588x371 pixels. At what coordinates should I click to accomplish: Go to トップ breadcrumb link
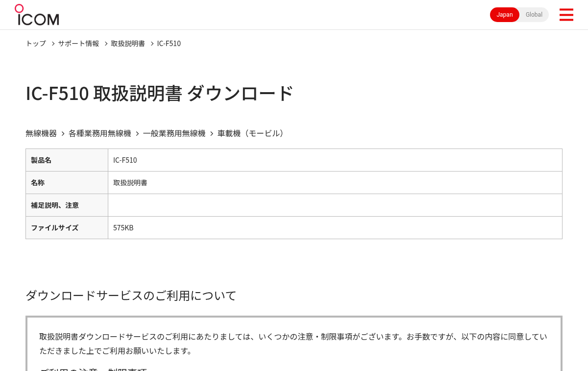pos(36,43)
